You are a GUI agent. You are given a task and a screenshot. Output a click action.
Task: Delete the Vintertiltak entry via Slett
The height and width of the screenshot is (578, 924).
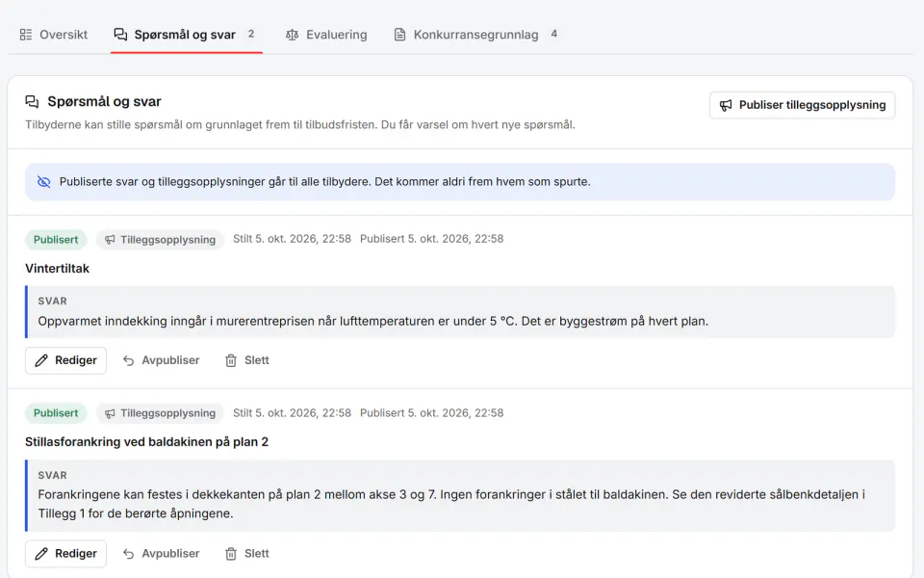(247, 360)
